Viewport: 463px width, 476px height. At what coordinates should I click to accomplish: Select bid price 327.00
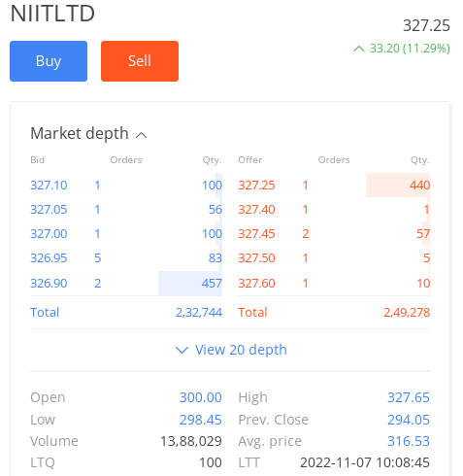tap(49, 234)
